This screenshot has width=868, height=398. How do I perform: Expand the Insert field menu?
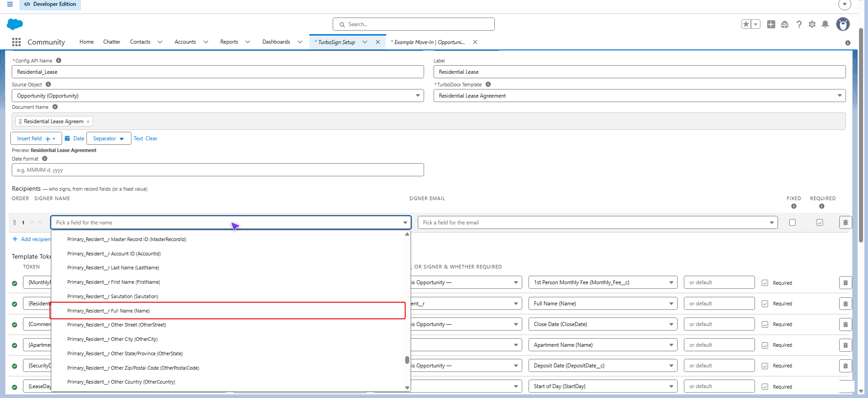36,139
